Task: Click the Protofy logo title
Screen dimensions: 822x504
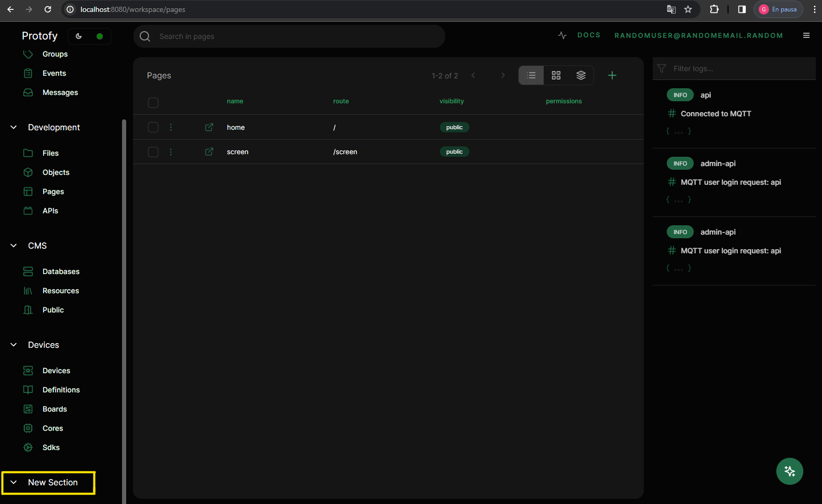Action: (x=39, y=36)
